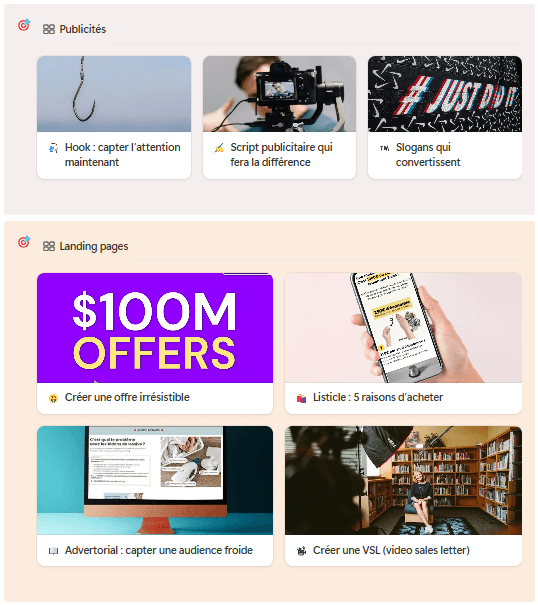
Task: Open the Publicités gallery view tab
Action: pos(74,29)
